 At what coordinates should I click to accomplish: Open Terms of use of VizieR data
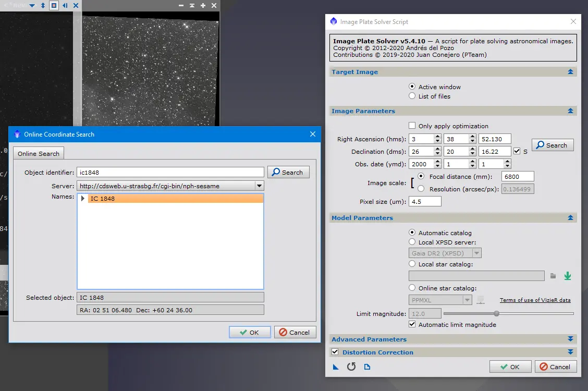click(535, 300)
